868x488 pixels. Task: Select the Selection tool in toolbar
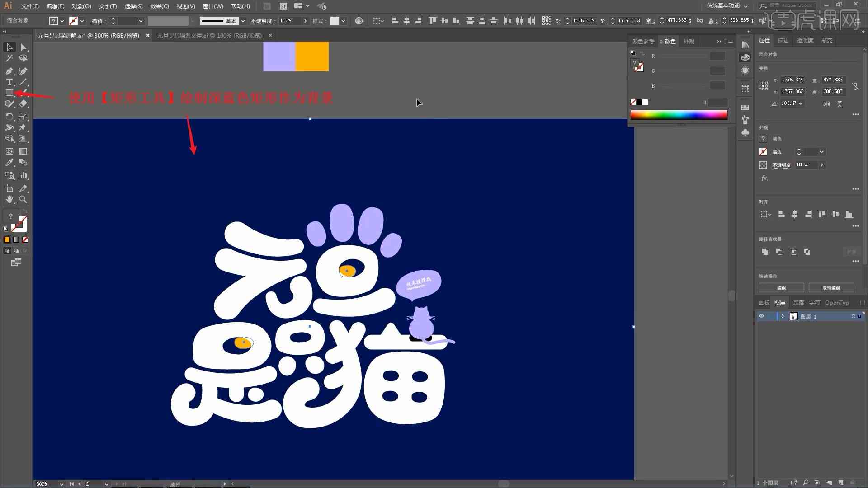click(x=8, y=47)
